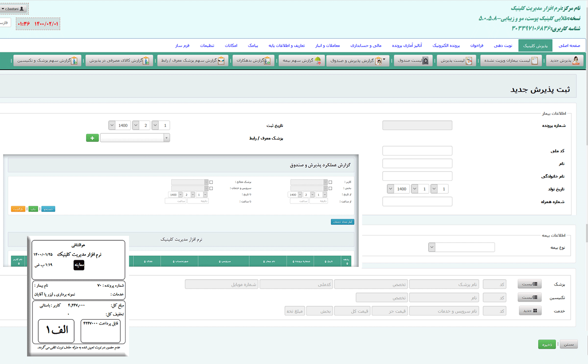
Task: Tick the کاربر checkbox in the report preview
Action: pyautogui.click(x=330, y=182)
